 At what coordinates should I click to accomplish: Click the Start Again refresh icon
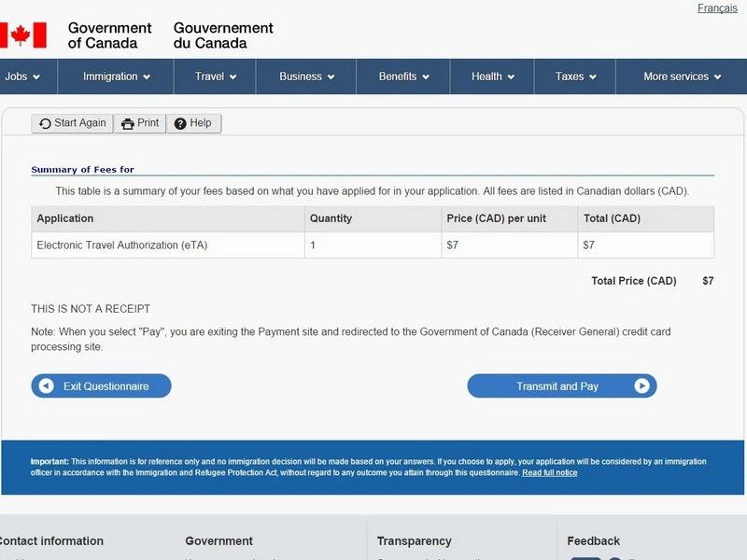(45, 123)
